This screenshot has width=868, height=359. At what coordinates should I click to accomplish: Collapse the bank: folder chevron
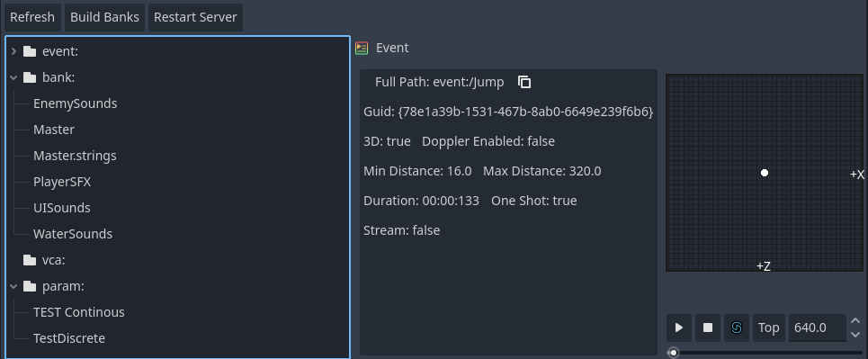[x=13, y=77]
